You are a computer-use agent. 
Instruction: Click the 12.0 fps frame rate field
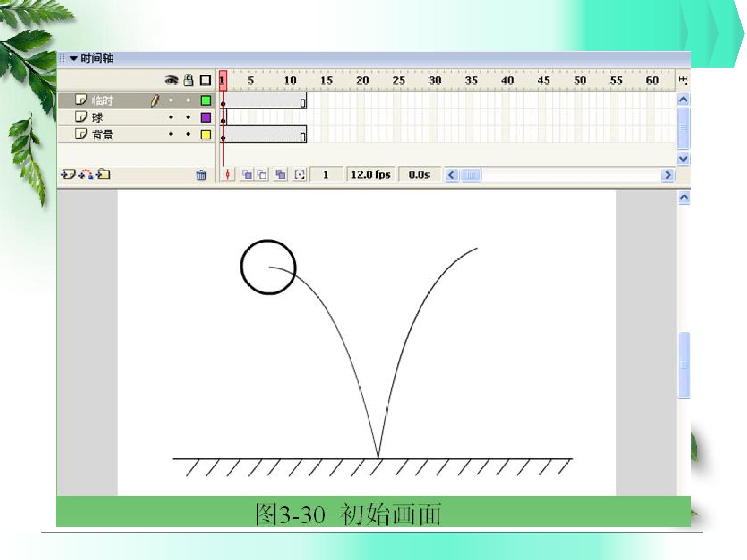click(x=371, y=174)
